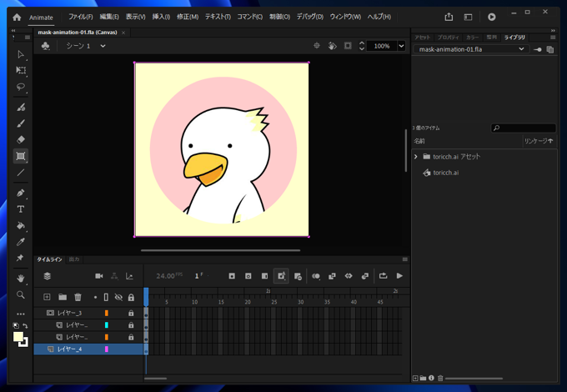Select the Lasso tool in the toolbar
The image size is (567, 392).
pos(21,87)
